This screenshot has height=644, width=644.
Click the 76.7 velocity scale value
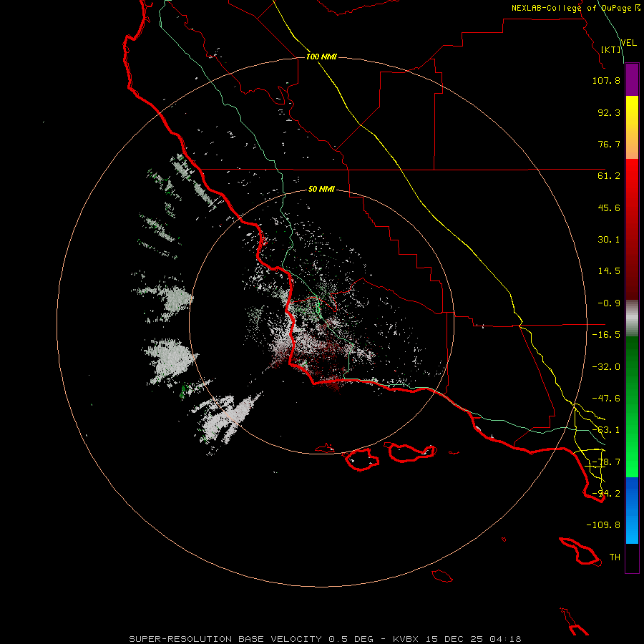[609, 144]
